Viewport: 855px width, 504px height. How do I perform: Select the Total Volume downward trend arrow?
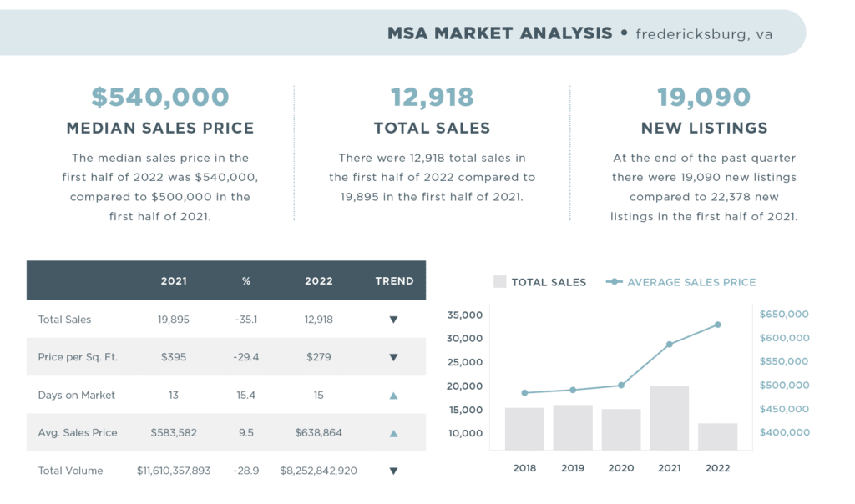click(x=394, y=471)
